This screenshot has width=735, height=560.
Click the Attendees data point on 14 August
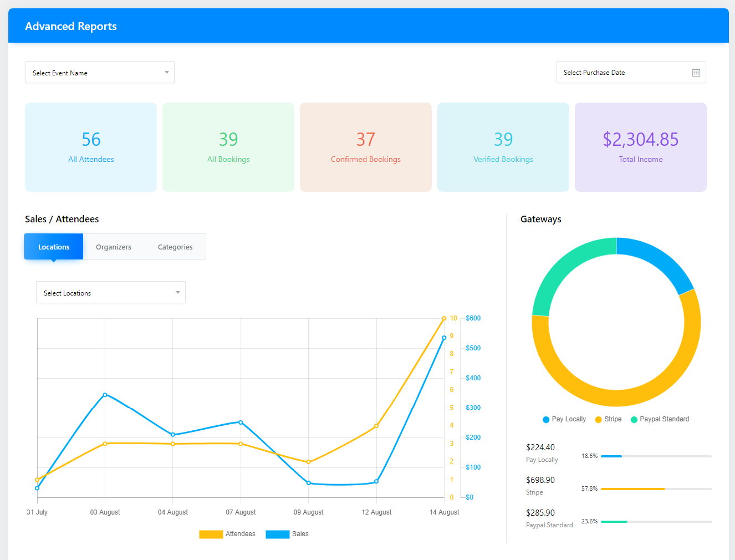tap(444, 318)
